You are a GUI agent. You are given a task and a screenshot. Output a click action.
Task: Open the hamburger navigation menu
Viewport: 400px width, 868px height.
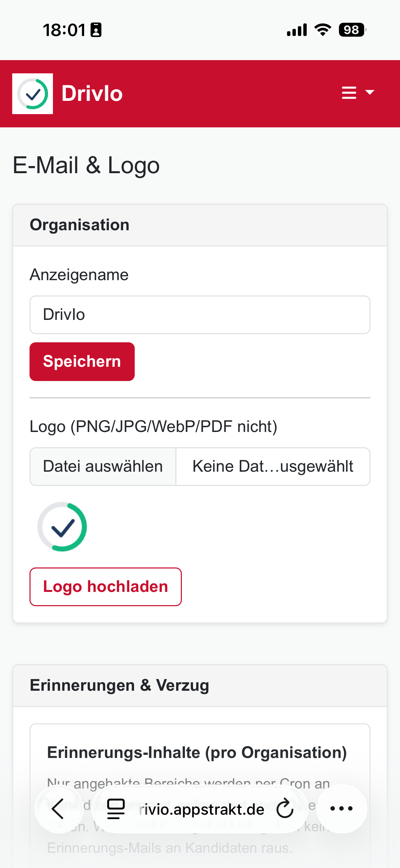coord(348,93)
